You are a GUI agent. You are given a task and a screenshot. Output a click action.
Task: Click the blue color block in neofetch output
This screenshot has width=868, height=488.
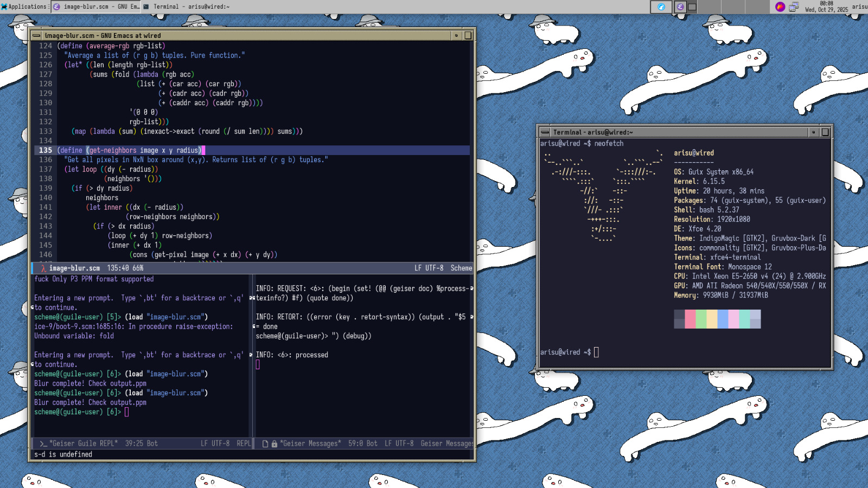[723, 319]
